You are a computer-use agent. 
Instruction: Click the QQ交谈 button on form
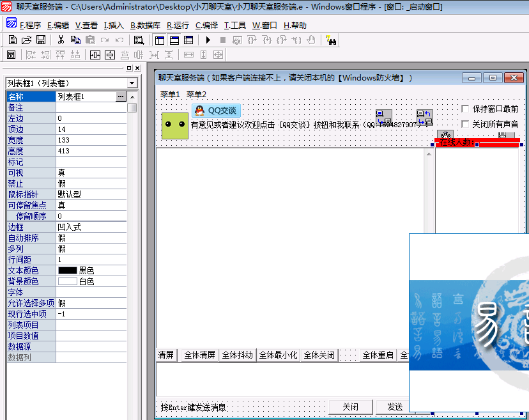(216, 111)
